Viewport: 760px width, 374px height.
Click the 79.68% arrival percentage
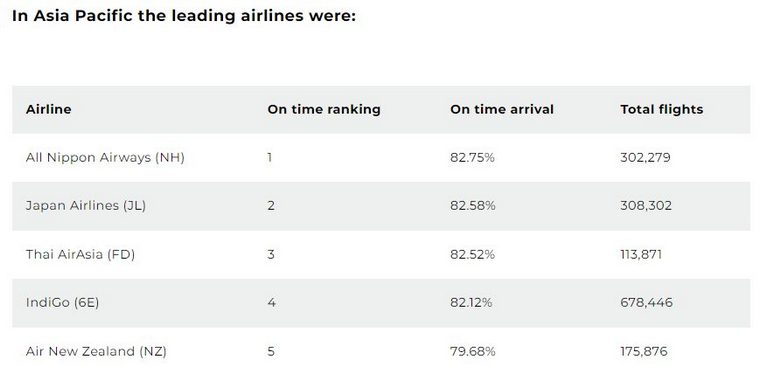pyautogui.click(x=473, y=351)
